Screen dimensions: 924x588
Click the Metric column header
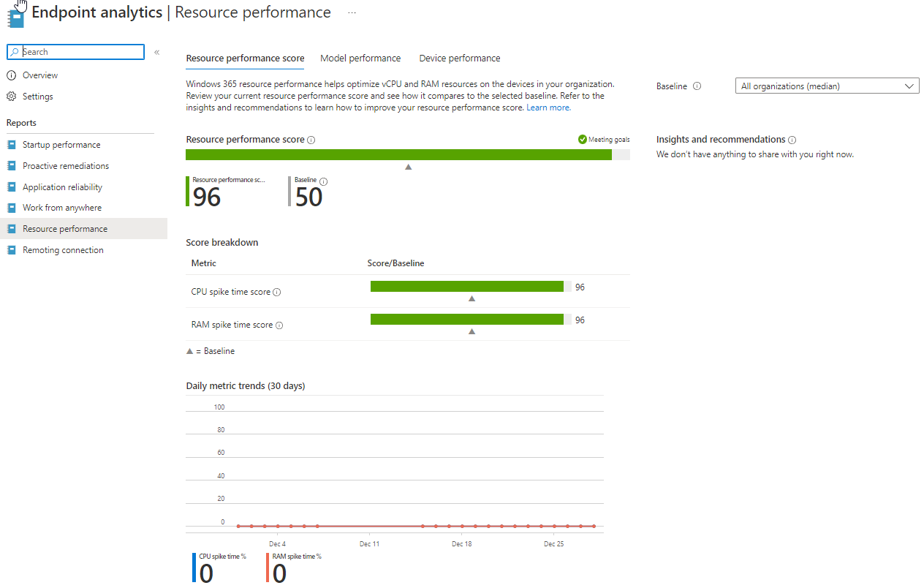(x=204, y=263)
